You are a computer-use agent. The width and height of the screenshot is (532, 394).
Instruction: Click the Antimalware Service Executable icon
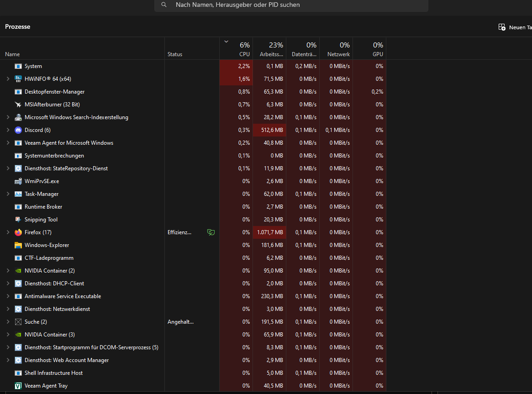[x=18, y=296]
